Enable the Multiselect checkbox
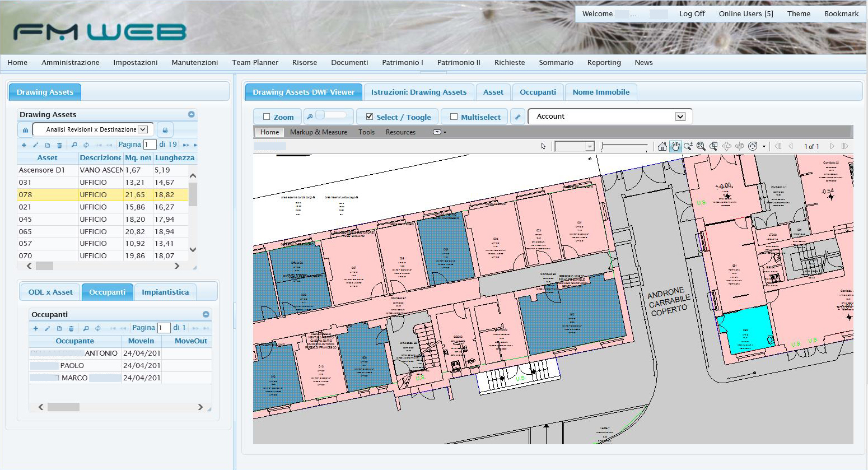This screenshot has width=868, height=470. [x=454, y=117]
